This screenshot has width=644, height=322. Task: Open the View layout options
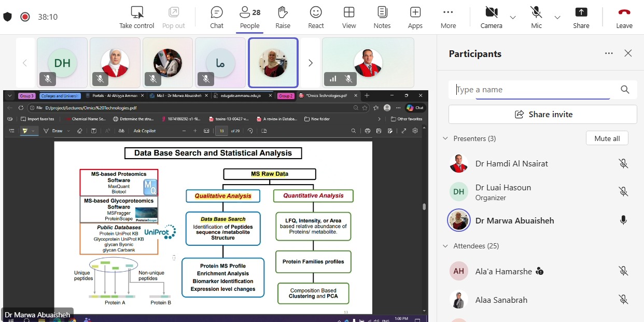[x=349, y=17]
